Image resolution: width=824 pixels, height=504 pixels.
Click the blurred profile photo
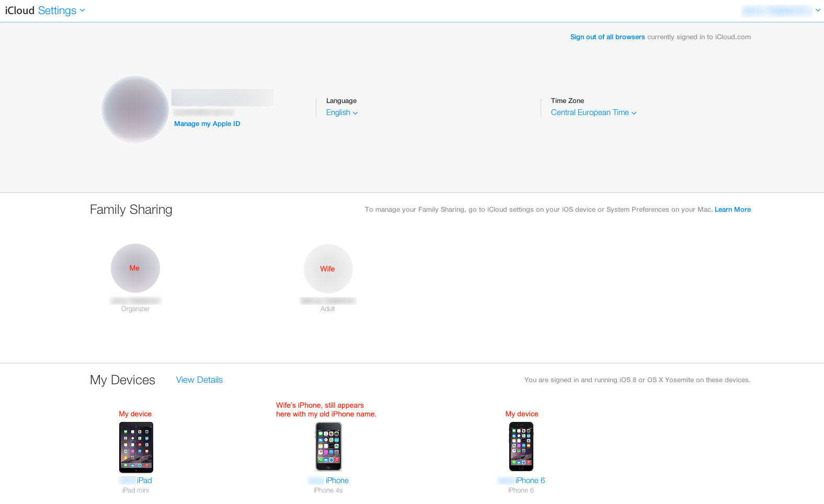click(135, 109)
